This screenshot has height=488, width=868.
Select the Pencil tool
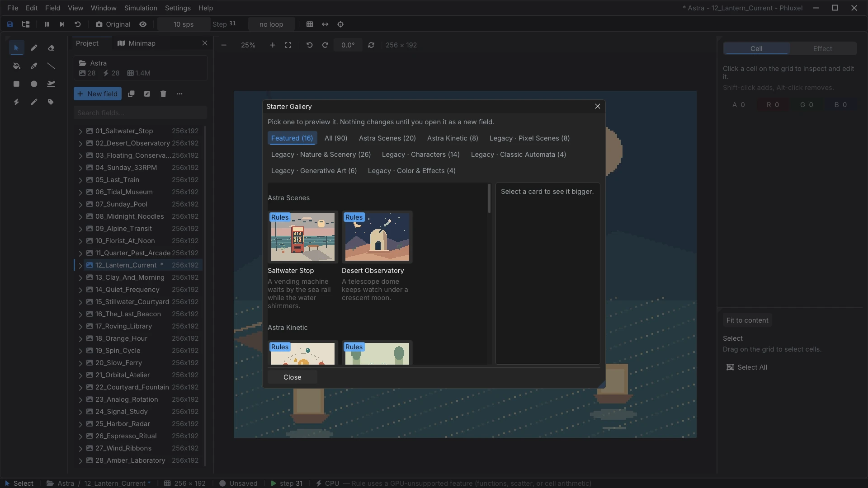click(34, 48)
